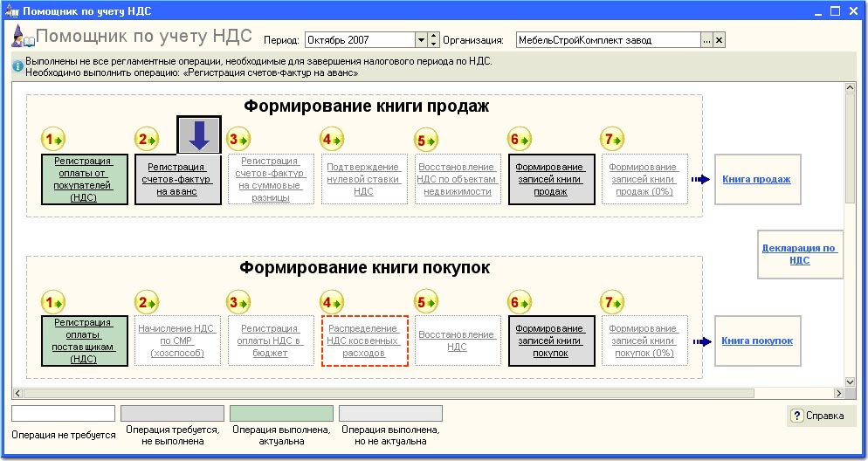Click step 3 icon in sales book section
The height and width of the screenshot is (461, 868).
(x=238, y=140)
